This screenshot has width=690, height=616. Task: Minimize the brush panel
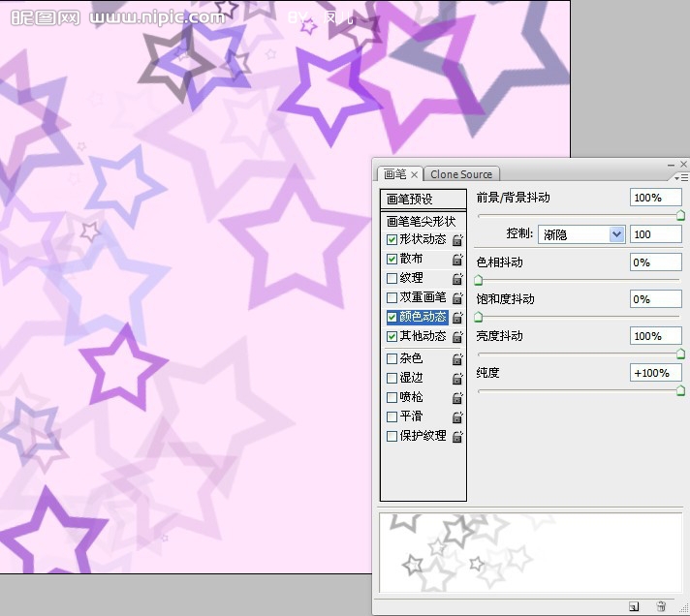671,165
